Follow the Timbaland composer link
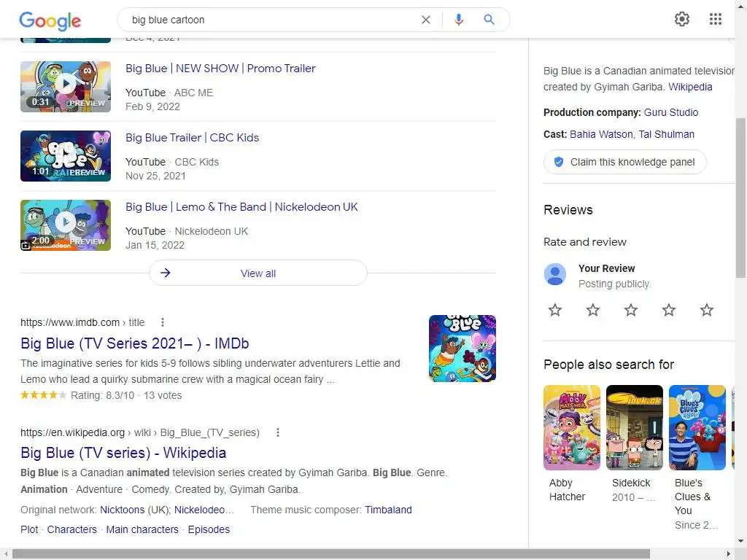The width and height of the screenshot is (747, 560). (388, 510)
